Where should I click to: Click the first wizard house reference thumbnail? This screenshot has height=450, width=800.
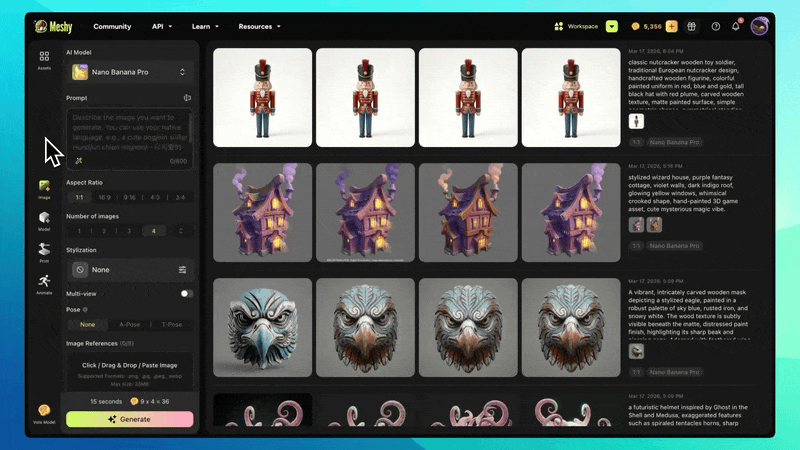click(x=636, y=224)
